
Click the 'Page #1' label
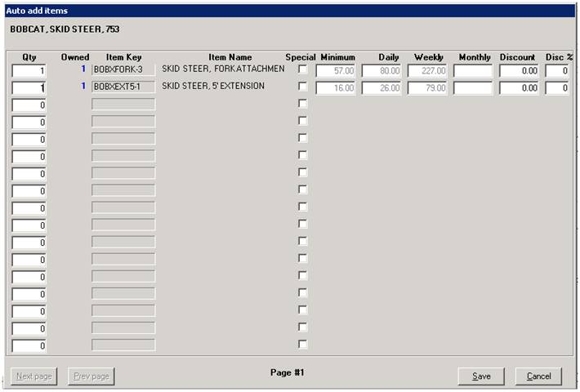(287, 372)
